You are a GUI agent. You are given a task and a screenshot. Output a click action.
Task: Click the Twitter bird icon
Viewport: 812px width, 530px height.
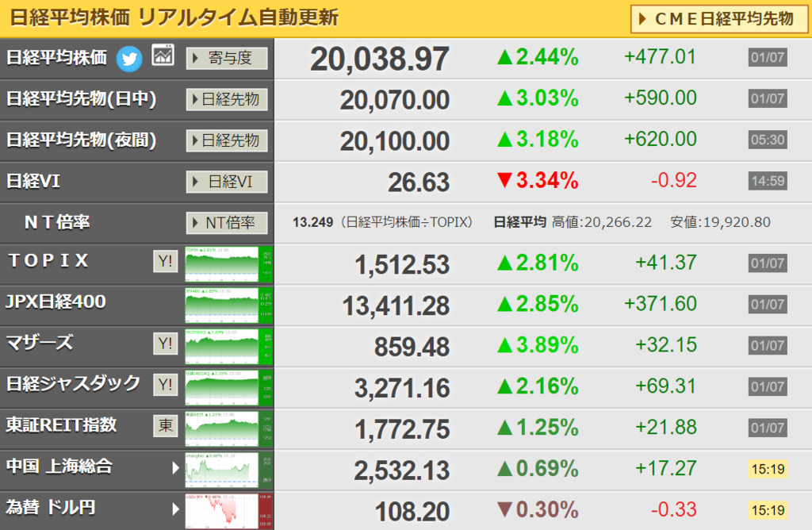click(129, 59)
